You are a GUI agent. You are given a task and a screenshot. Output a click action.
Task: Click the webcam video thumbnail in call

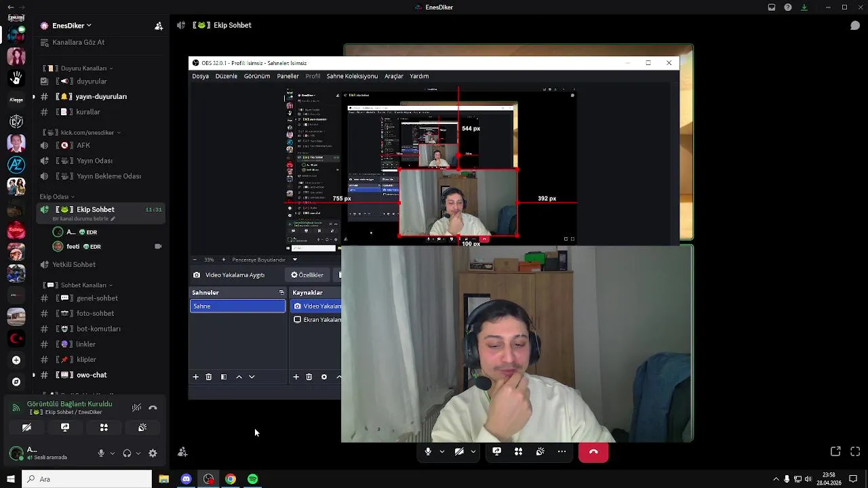(x=517, y=344)
